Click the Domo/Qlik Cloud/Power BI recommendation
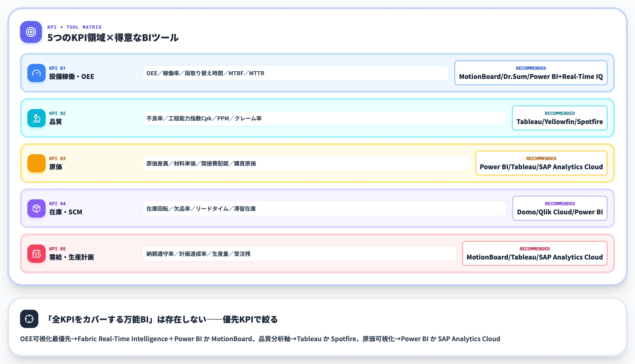This screenshot has height=364, width=635. point(560,212)
